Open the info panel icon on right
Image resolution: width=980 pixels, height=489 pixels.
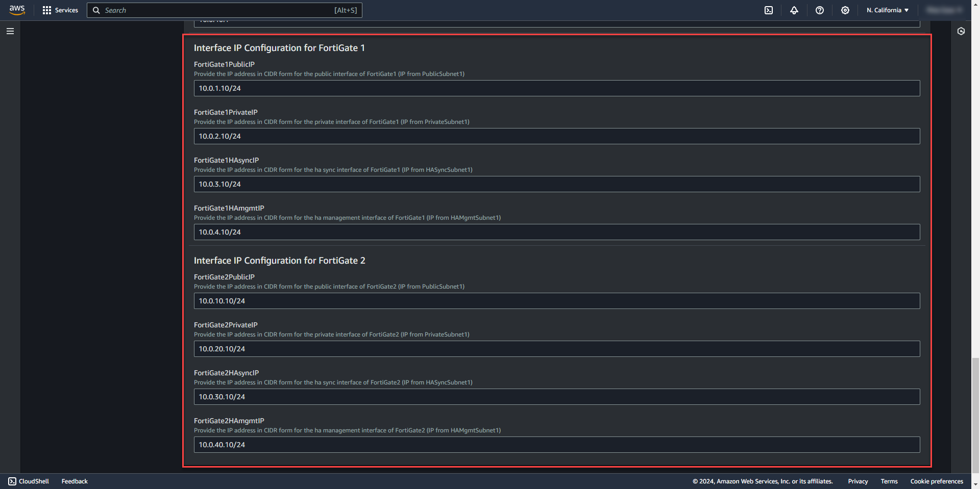pyautogui.click(x=961, y=31)
